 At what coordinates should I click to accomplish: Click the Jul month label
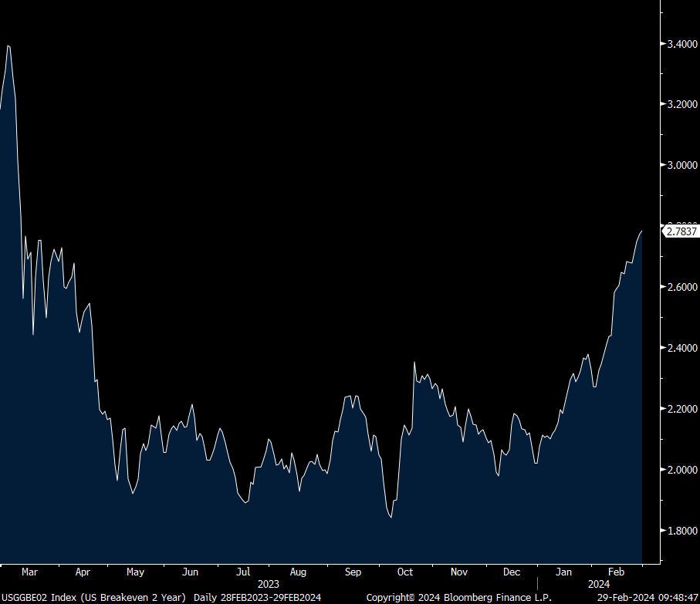(x=243, y=572)
